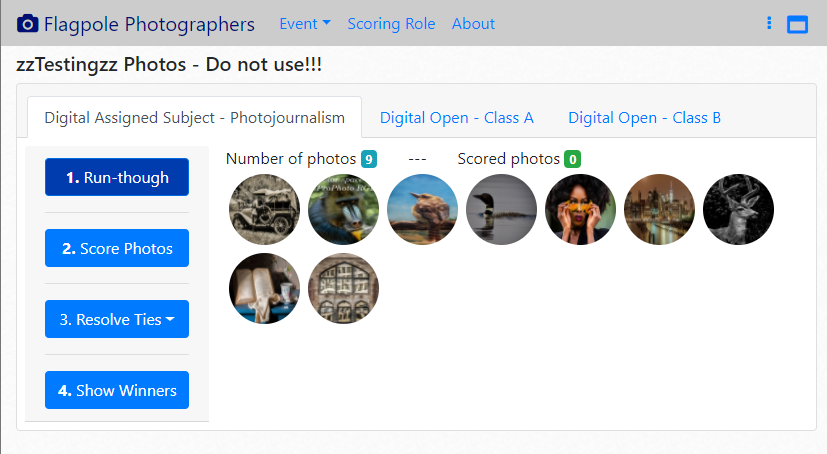The width and height of the screenshot is (827, 454).
Task: Select the woman portrait thumbnail
Action: pyautogui.click(x=580, y=209)
